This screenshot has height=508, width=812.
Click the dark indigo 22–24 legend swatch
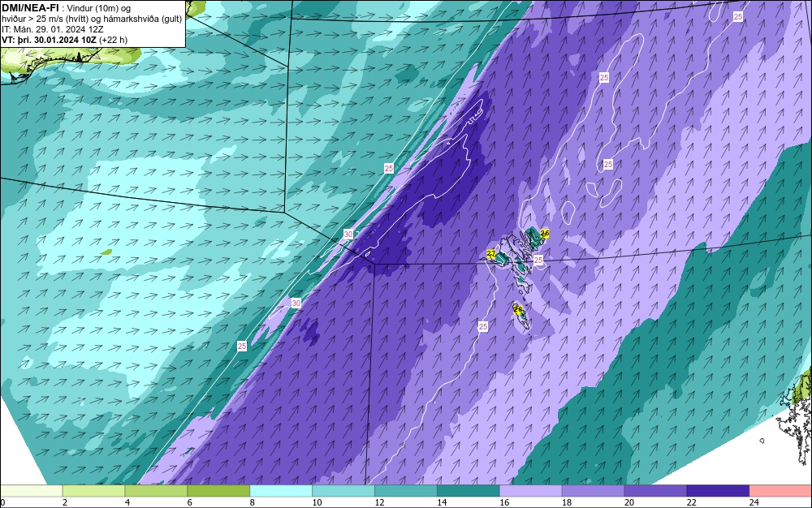718,491
